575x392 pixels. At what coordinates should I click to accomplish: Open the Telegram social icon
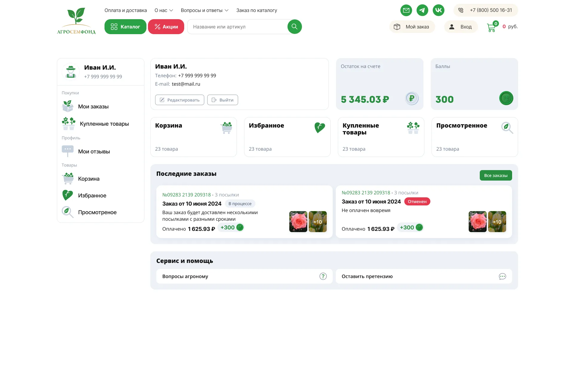[422, 10]
